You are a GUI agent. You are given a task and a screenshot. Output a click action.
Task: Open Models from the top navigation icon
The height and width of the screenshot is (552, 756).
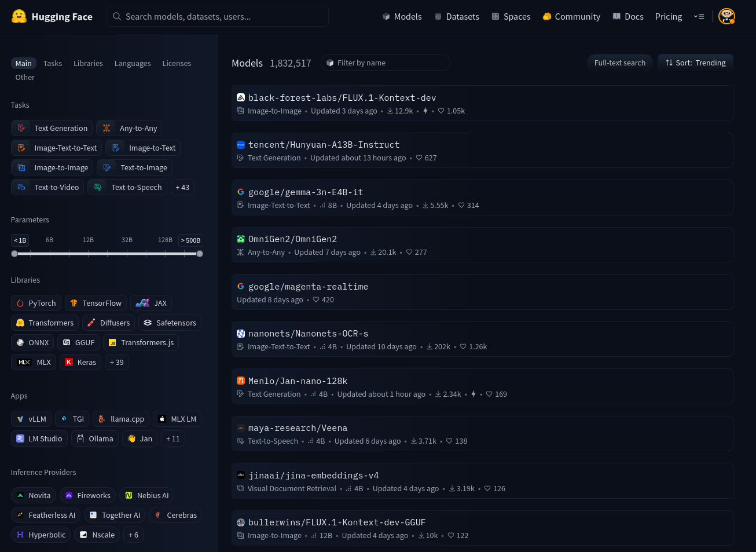click(x=386, y=16)
